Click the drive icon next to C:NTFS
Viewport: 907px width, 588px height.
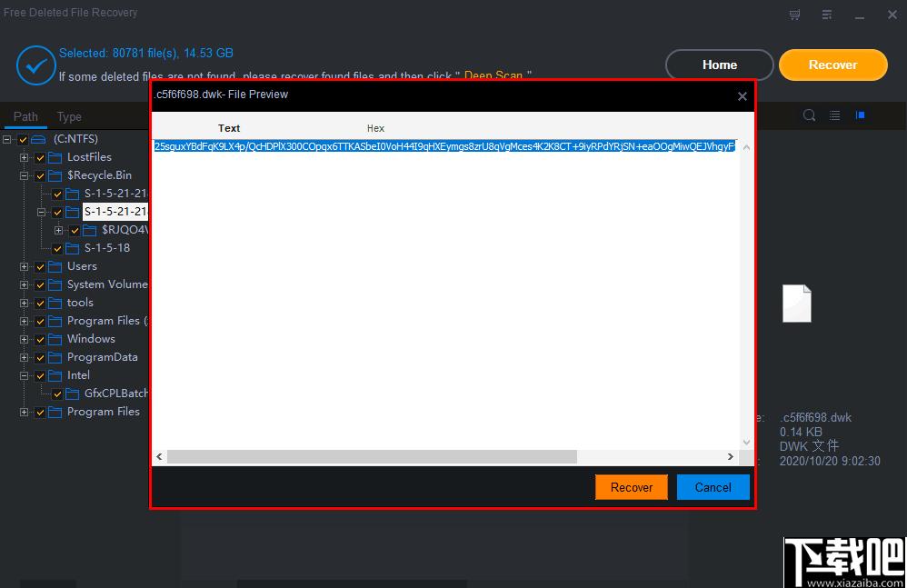click(38, 139)
